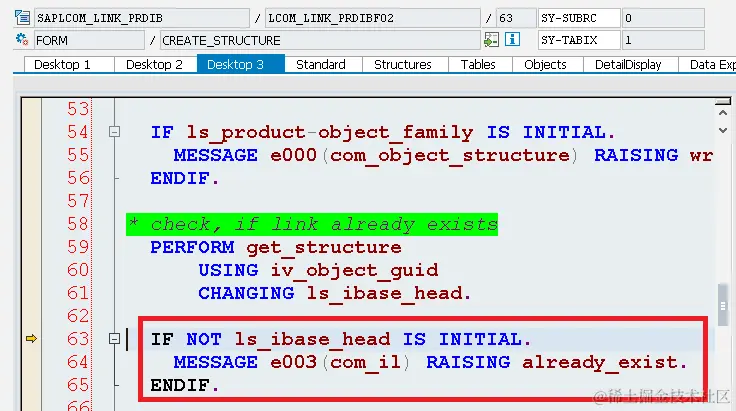The height and width of the screenshot is (411, 736).
Task: Click the SAPLCOM_LINK_PRDIB program field
Action: 142,18
